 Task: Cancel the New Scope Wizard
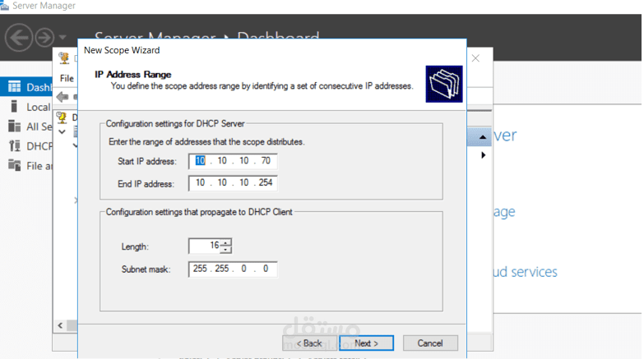tap(430, 343)
